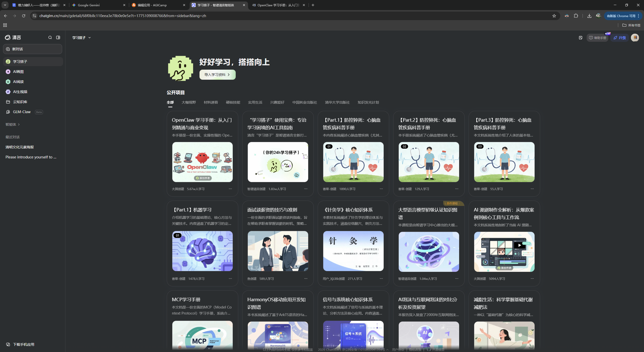Switch to the 硬核技能 category tab

(233, 102)
